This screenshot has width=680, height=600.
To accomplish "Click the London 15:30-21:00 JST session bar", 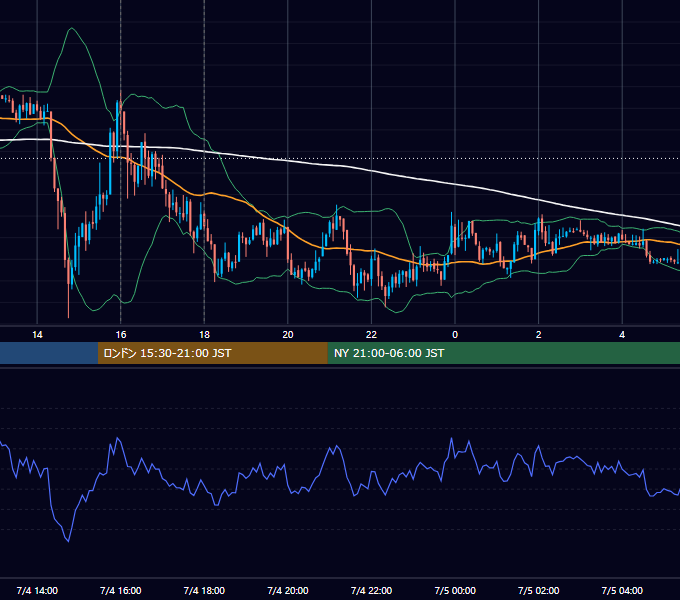I will click(x=212, y=353).
